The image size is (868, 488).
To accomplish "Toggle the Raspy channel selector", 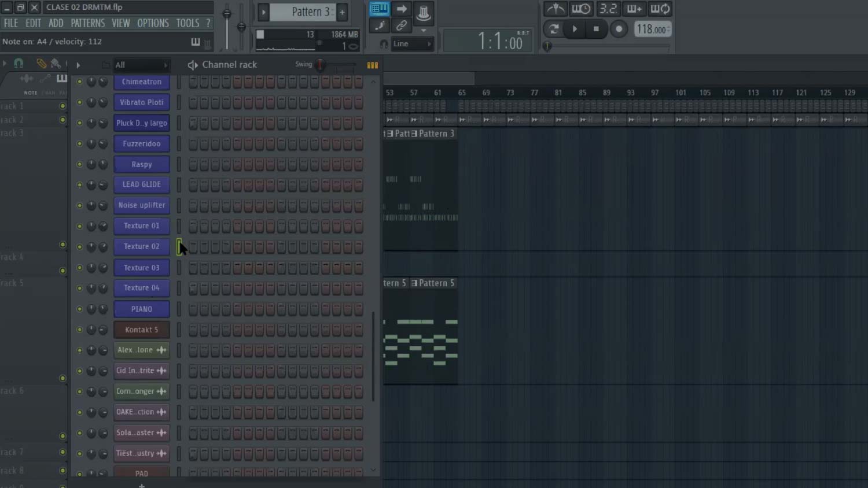I will (x=179, y=164).
